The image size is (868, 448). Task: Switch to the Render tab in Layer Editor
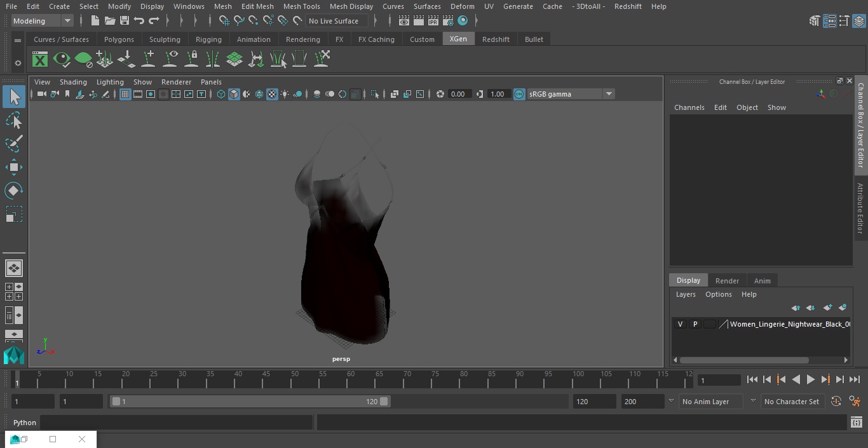coord(727,281)
